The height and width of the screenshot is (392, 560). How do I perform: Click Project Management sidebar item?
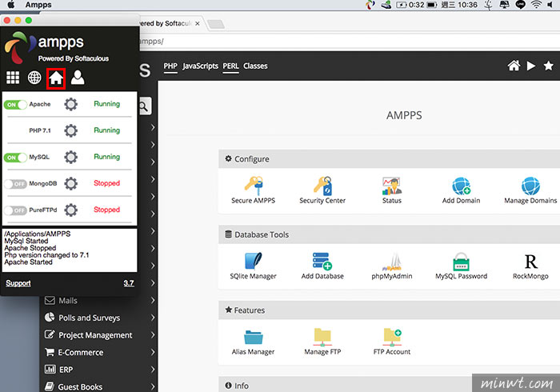coord(99,335)
